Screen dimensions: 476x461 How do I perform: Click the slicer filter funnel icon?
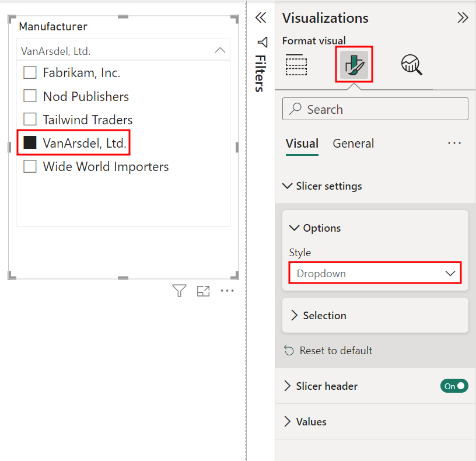pos(179,291)
